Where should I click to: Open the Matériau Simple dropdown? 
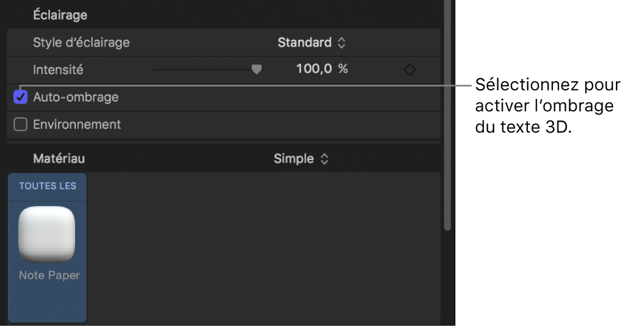click(301, 159)
